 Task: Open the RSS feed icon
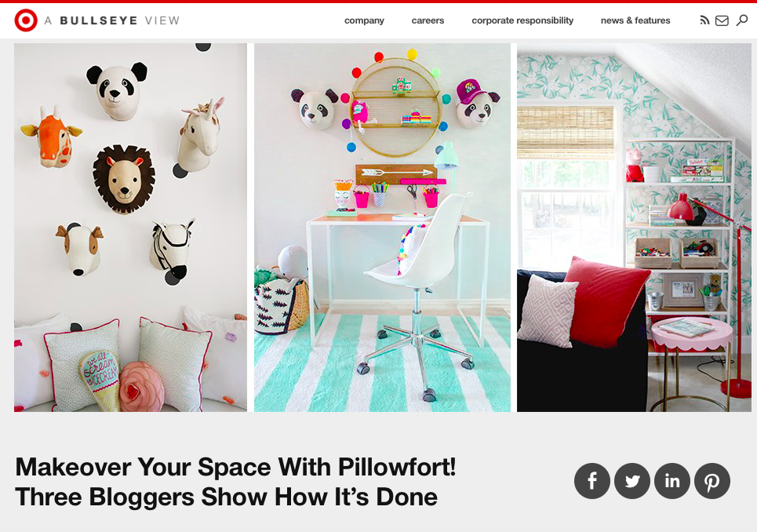pos(705,20)
